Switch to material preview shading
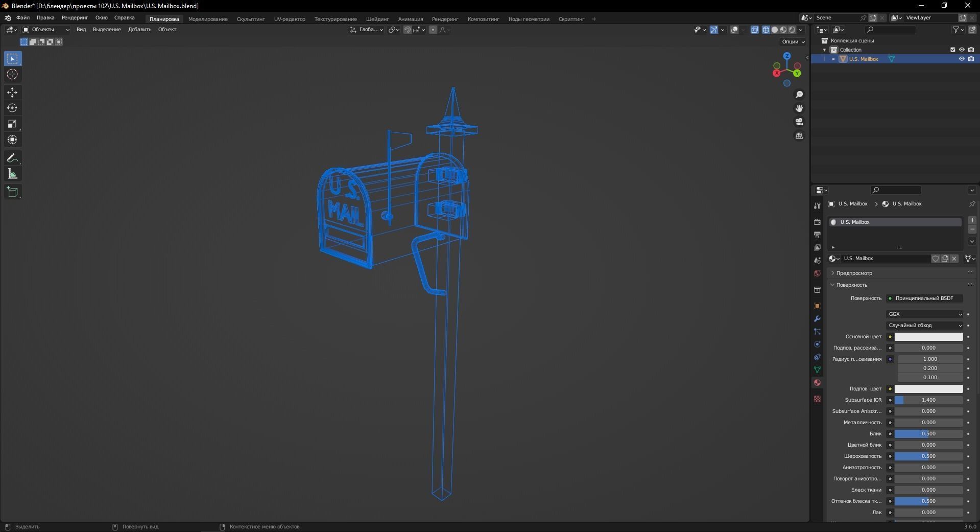Viewport: 980px width, 532px height. pos(783,30)
